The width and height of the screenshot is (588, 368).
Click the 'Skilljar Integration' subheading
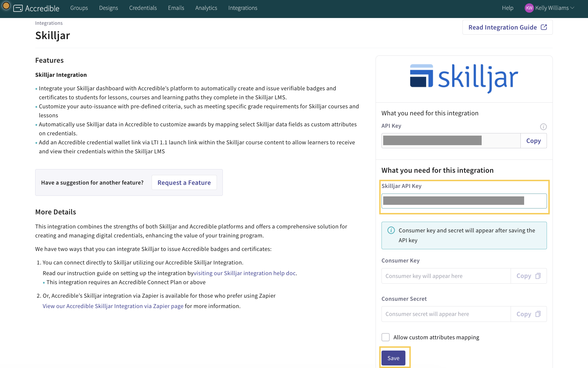[x=61, y=75]
